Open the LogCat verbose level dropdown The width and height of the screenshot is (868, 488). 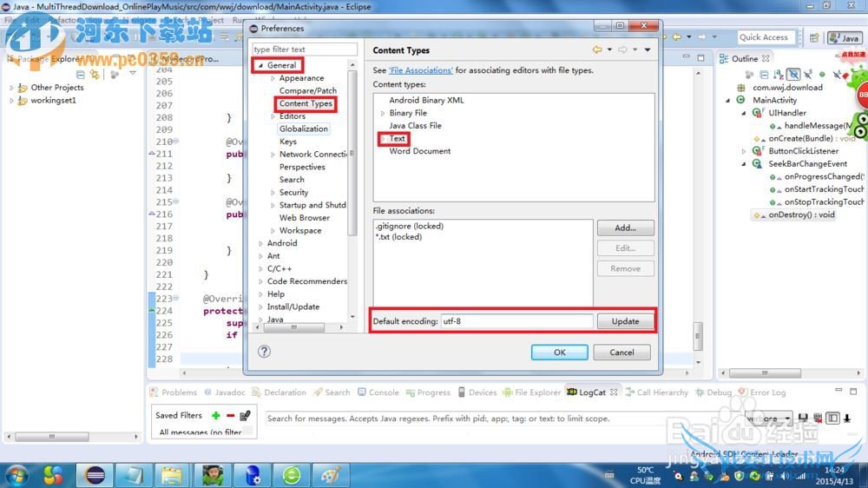786,419
